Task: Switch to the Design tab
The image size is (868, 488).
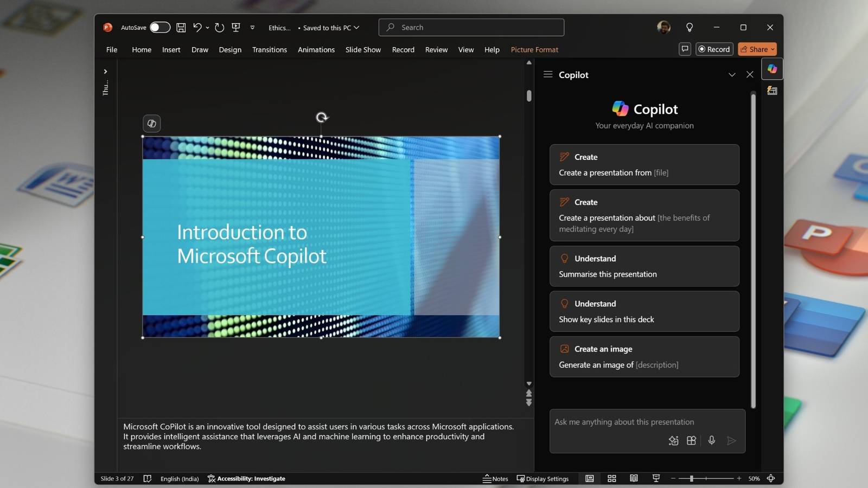Action: [x=230, y=49]
